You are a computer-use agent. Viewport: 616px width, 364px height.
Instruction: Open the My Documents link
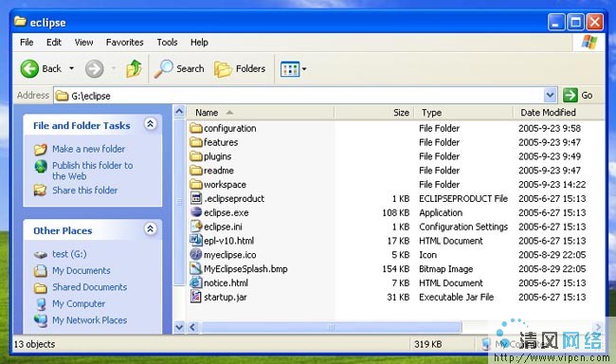click(82, 271)
